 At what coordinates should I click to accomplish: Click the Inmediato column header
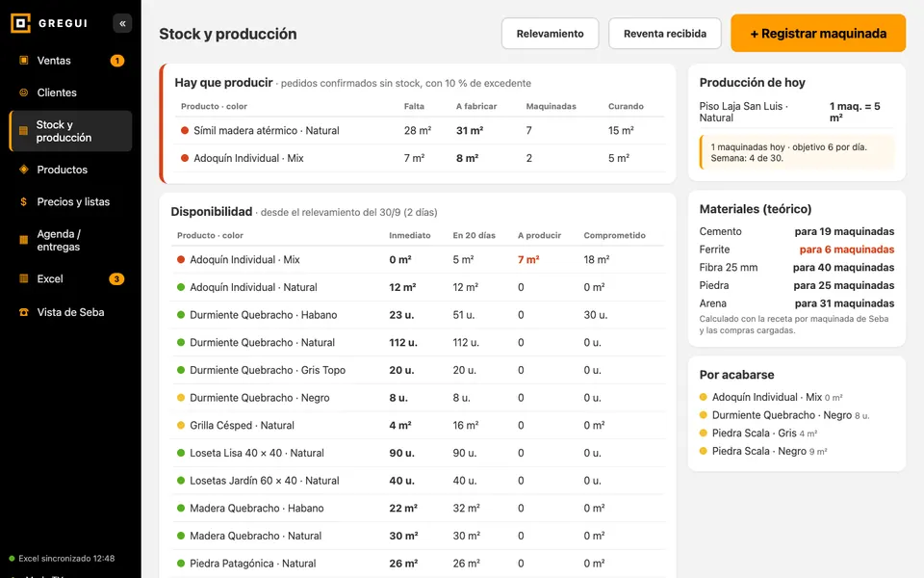coord(410,235)
